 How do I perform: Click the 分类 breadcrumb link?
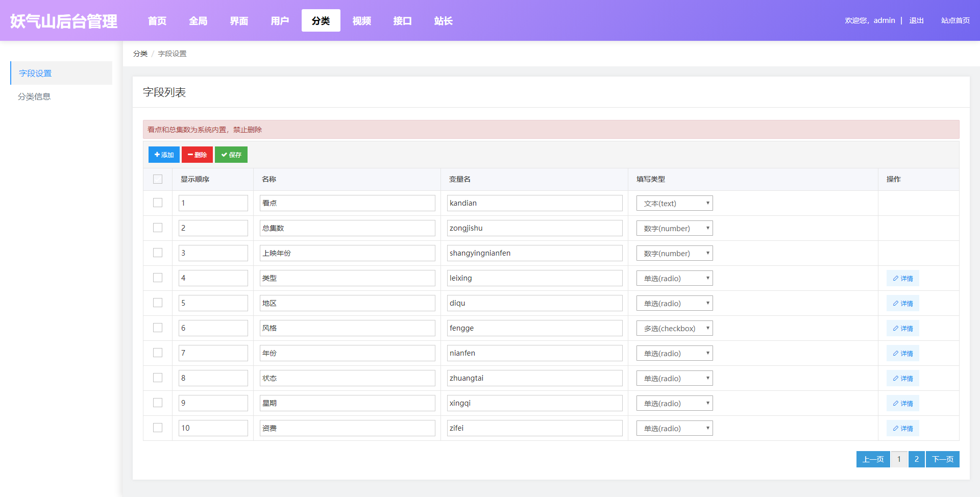(x=140, y=54)
